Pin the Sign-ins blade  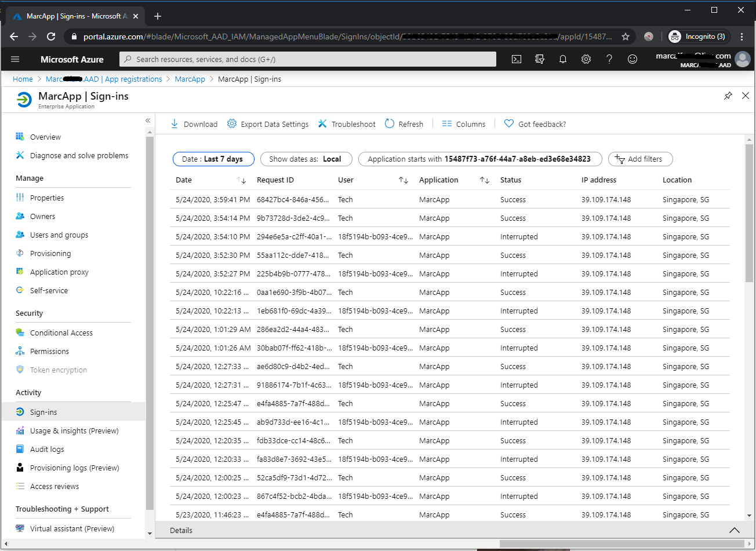tap(728, 96)
